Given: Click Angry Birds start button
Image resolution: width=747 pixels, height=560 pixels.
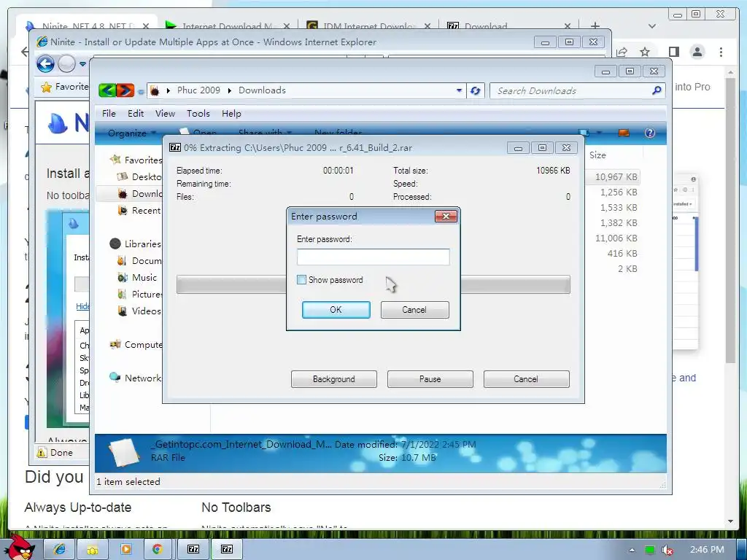Looking at the screenshot, I should 21,547.
